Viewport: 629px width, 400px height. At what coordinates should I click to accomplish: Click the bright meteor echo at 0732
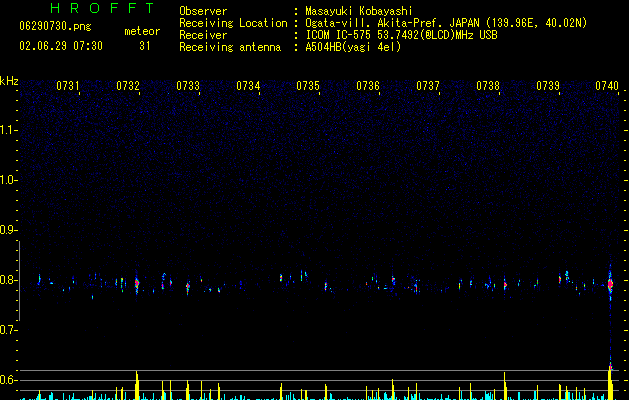click(x=137, y=283)
